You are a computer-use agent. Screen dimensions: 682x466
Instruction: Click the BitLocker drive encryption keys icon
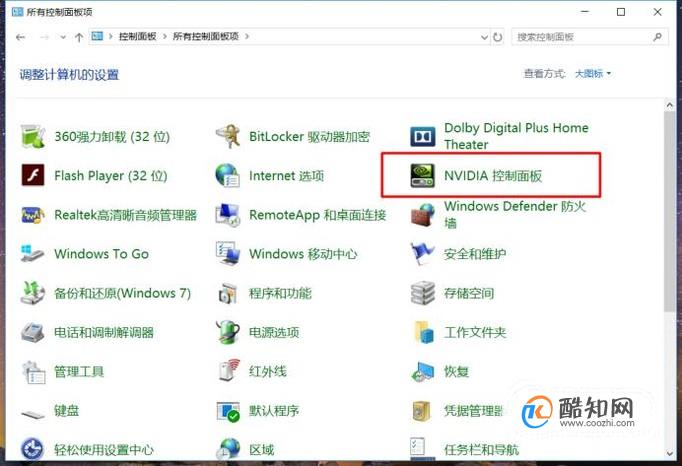point(228,136)
